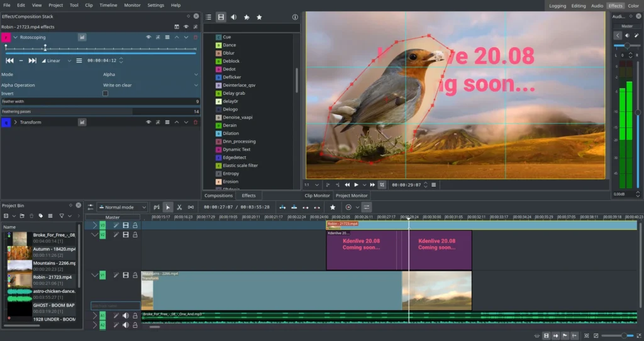The width and height of the screenshot is (644, 341).
Task: Show audio effects via the speaker icon
Action: tap(234, 18)
